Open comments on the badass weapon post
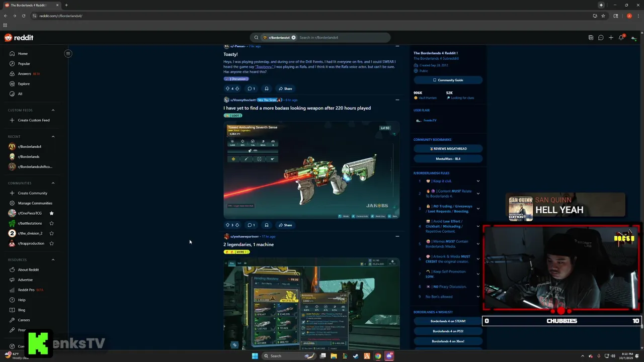This screenshot has width=644, height=362. (251, 225)
